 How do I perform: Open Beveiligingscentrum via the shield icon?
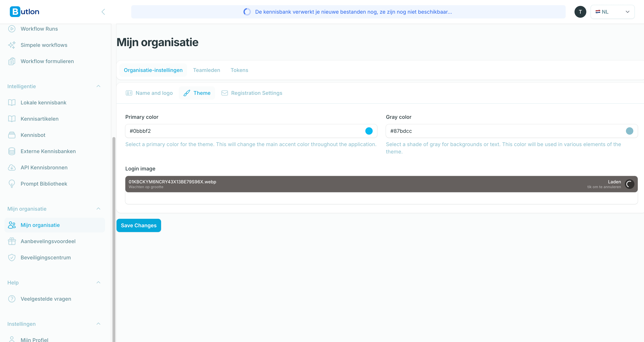tap(12, 257)
